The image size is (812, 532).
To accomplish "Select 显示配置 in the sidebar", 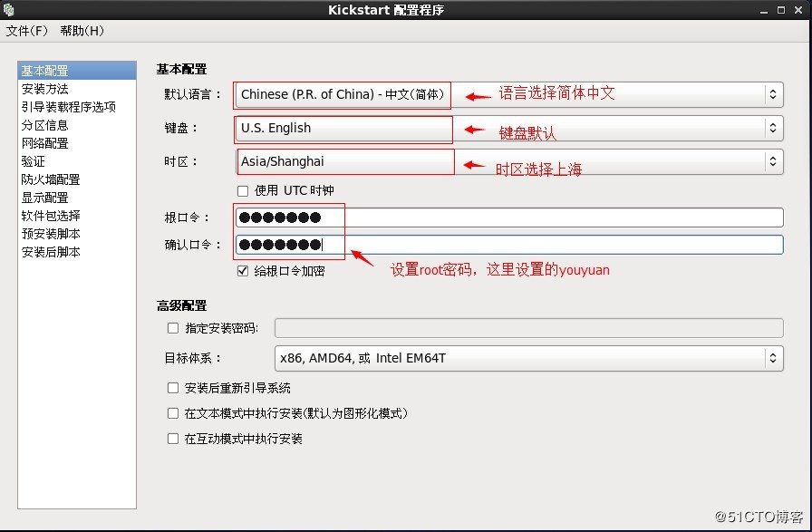I will pyautogui.click(x=77, y=198).
